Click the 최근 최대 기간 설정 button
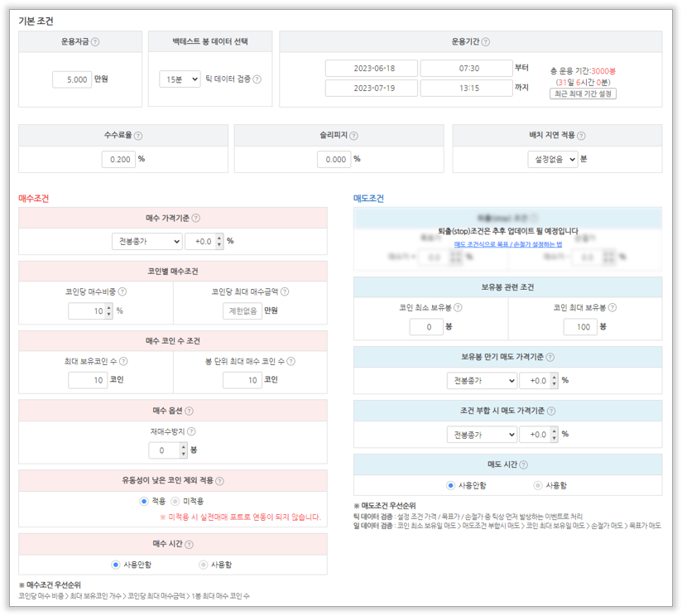Screen dimensions: 682x616 [x=583, y=94]
